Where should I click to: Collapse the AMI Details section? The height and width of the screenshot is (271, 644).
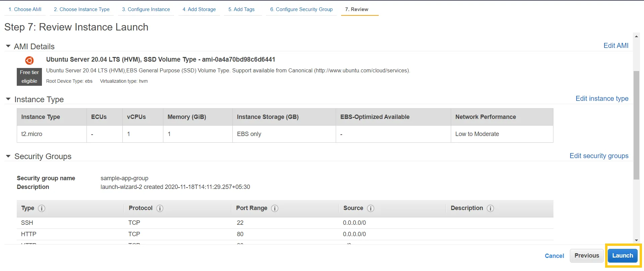(8, 46)
